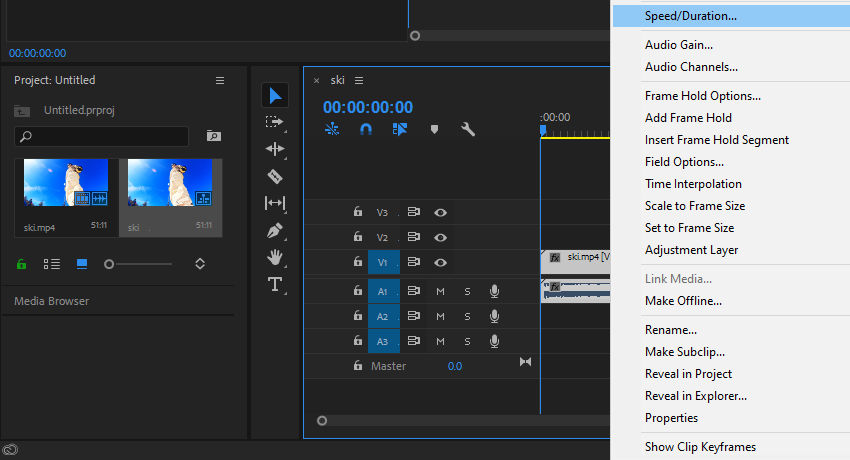The width and height of the screenshot is (850, 460).
Task: Click the timeline playhead marker
Action: [543, 131]
